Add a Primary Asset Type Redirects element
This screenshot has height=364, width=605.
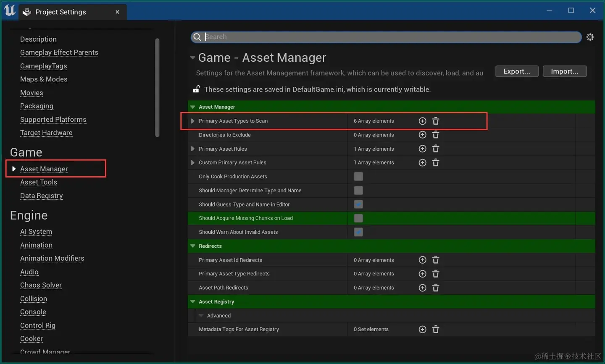pyautogui.click(x=423, y=274)
